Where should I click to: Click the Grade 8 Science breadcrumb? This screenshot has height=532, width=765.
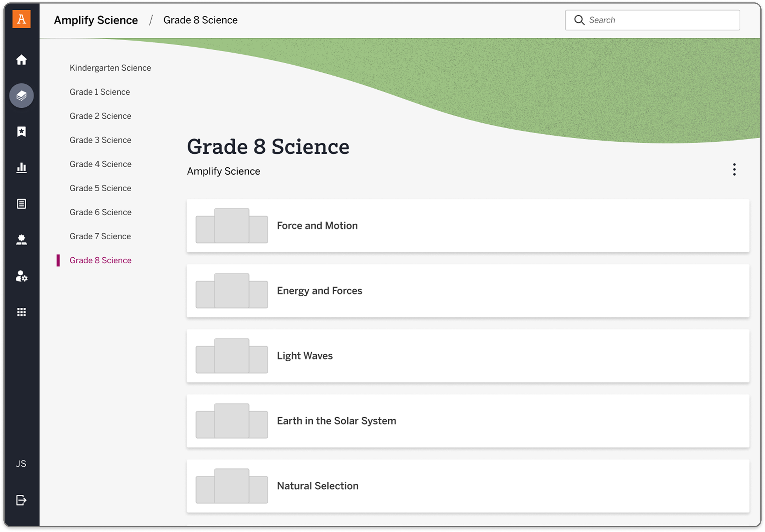[x=200, y=20]
